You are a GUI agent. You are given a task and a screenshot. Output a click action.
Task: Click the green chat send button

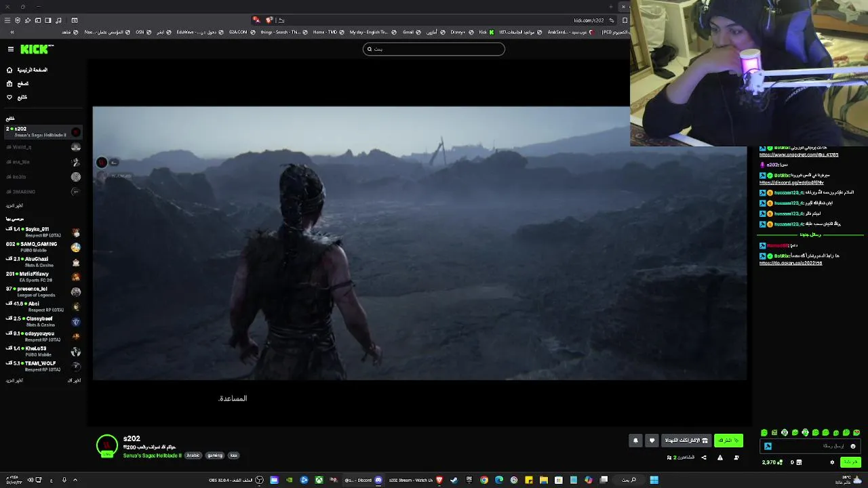pyautogui.click(x=851, y=462)
